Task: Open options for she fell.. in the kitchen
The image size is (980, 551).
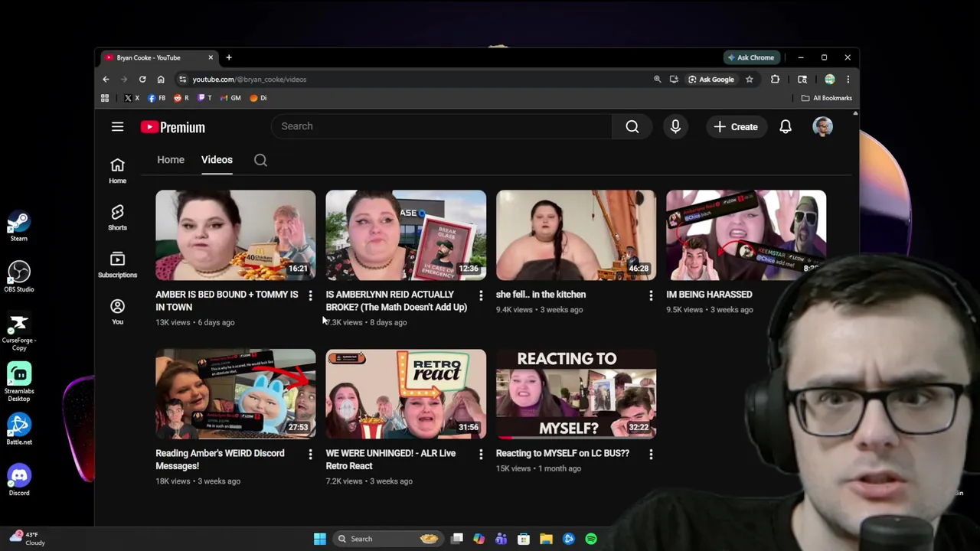Action: (651, 295)
